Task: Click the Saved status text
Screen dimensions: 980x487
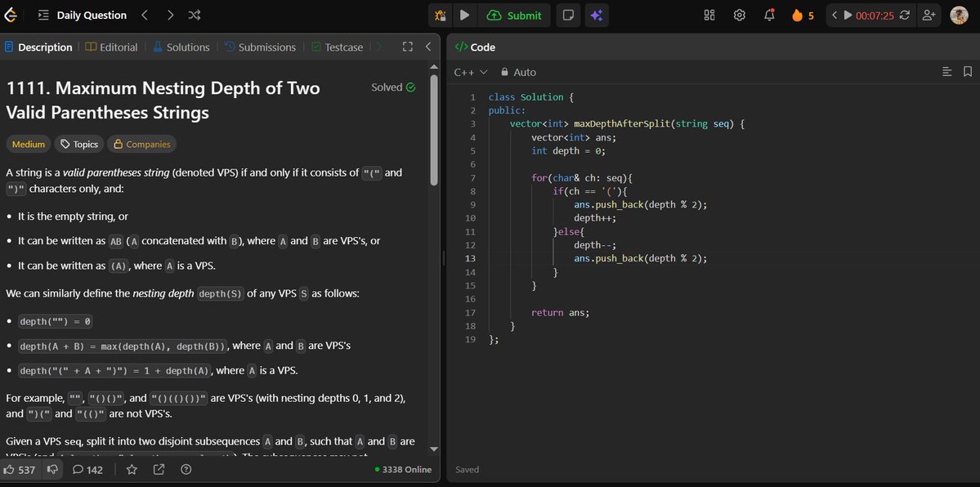Action: 468,470
